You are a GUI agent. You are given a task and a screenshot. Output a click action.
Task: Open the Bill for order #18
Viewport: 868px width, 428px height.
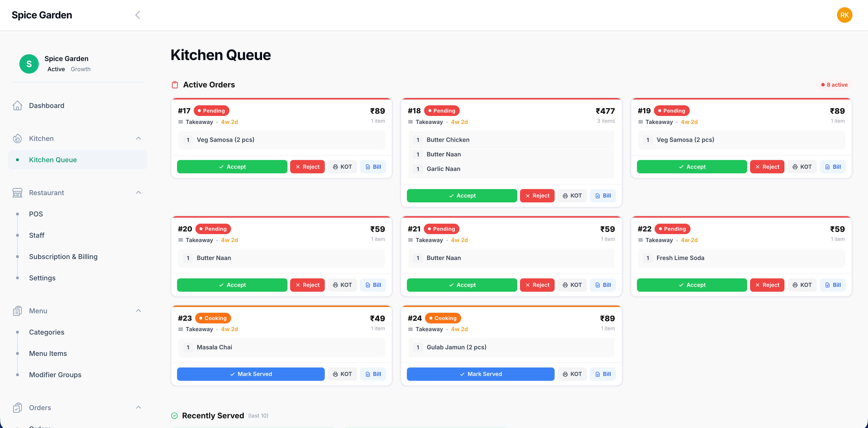click(x=603, y=195)
